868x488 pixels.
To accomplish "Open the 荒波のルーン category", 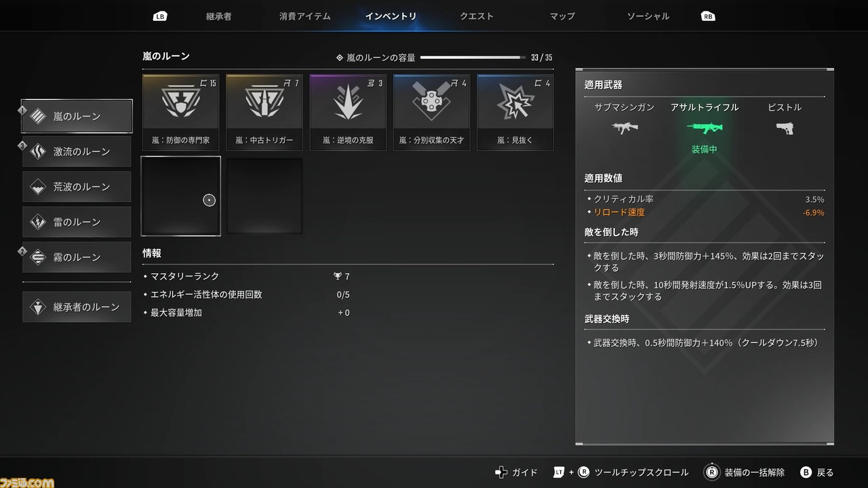I will coord(77,186).
